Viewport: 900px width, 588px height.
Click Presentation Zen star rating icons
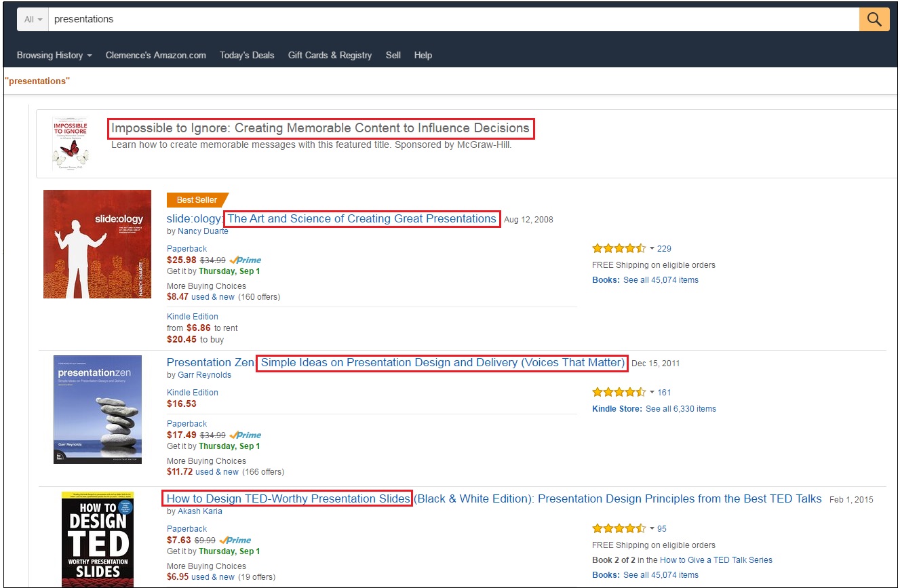point(619,392)
